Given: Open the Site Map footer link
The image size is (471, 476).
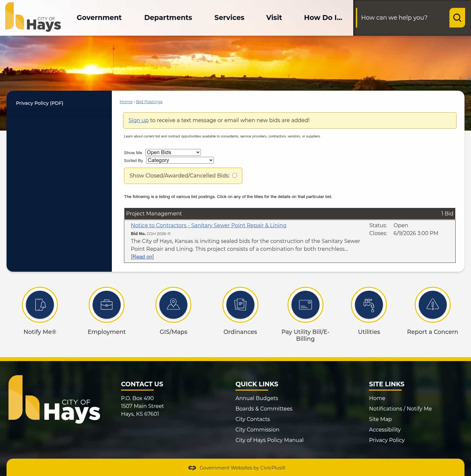Looking at the screenshot, I should coord(380,419).
